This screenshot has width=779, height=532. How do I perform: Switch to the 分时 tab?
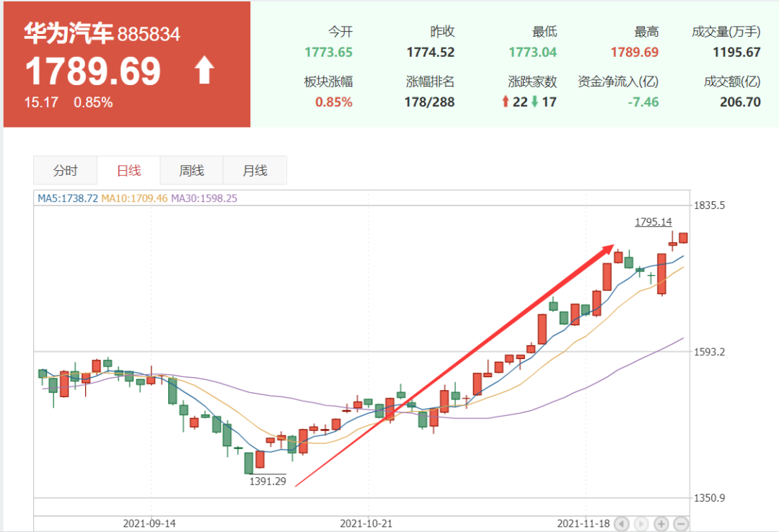66,170
